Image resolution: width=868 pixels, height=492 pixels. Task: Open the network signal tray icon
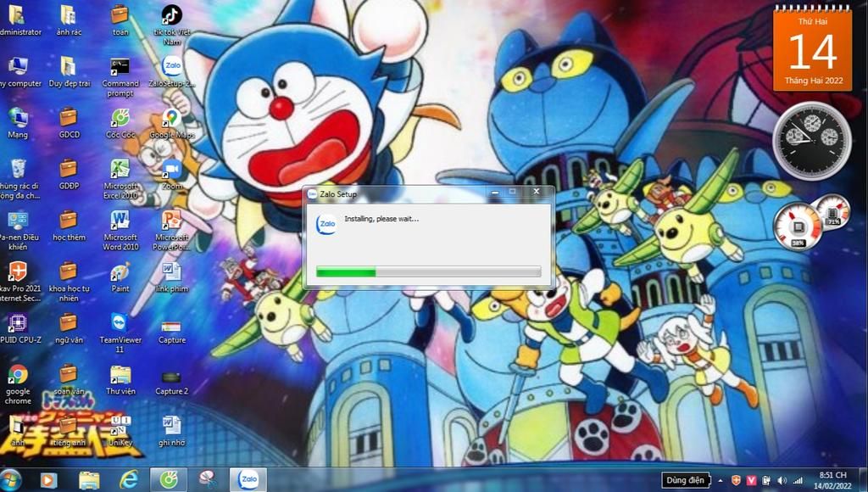pos(797,481)
